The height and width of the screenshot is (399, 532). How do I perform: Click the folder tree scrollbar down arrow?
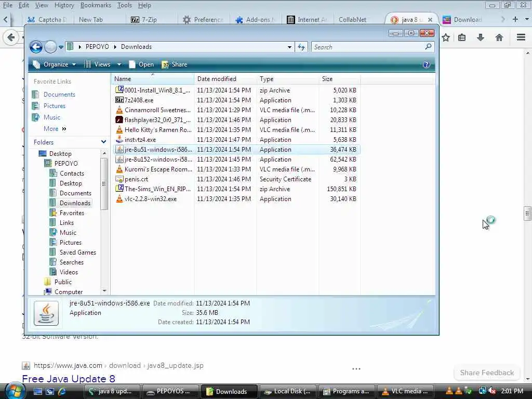click(x=104, y=291)
